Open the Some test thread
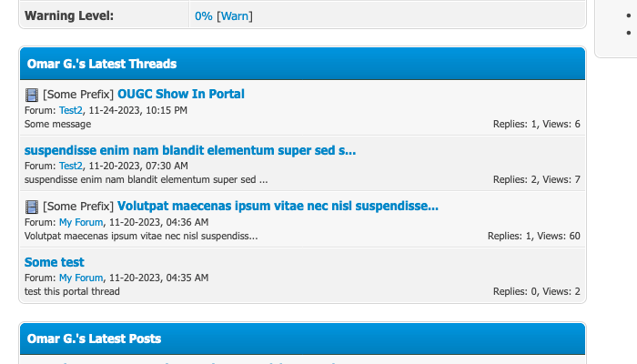This screenshot has height=364, width=637. (55, 262)
